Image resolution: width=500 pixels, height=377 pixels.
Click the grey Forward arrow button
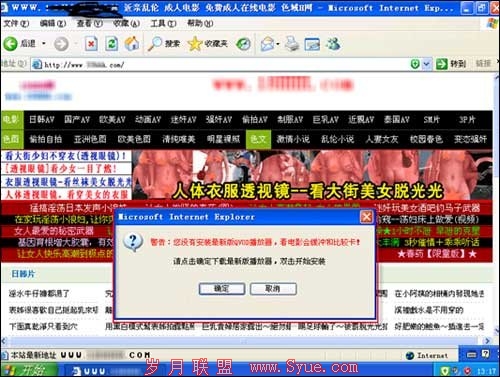(x=61, y=44)
